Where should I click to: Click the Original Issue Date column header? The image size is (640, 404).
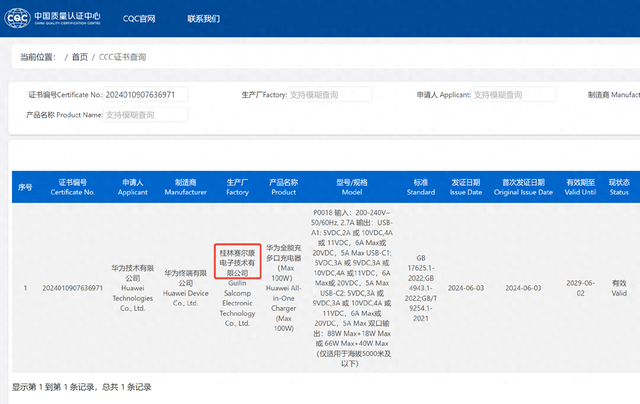coord(523,187)
